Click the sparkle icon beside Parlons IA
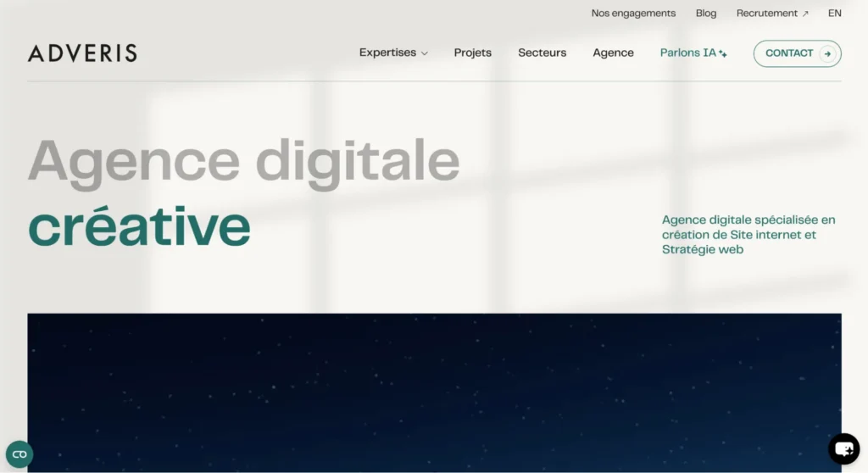868x473 pixels. (x=723, y=53)
